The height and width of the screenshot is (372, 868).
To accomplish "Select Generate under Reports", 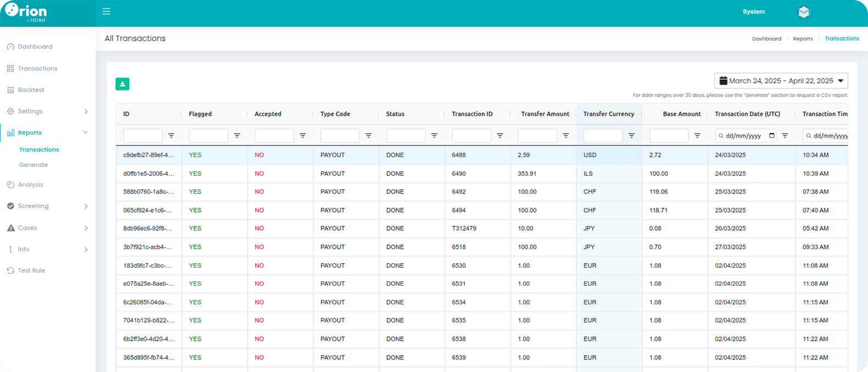I will coord(34,165).
